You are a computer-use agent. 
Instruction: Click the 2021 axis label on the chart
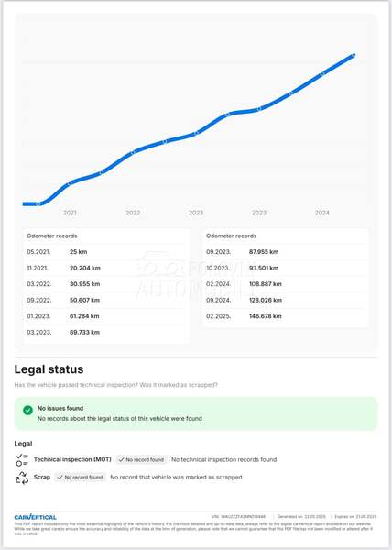click(70, 213)
